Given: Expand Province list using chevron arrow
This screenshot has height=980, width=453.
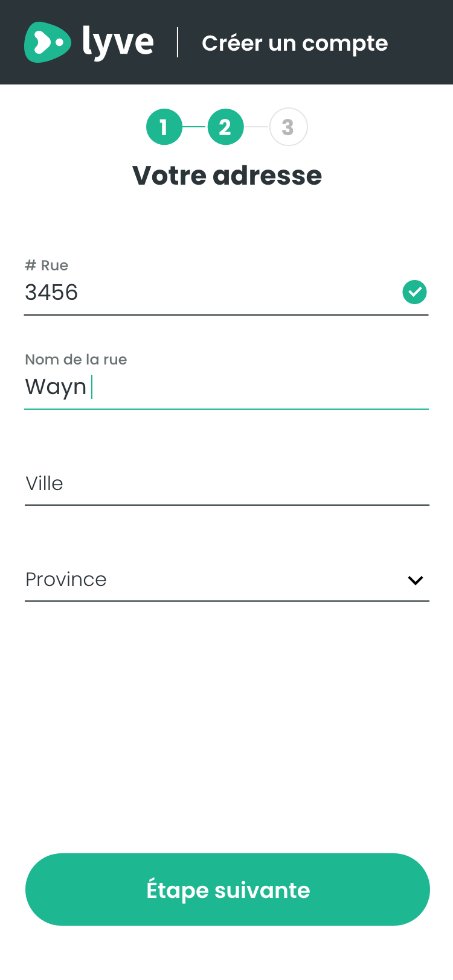Looking at the screenshot, I should 416,581.
